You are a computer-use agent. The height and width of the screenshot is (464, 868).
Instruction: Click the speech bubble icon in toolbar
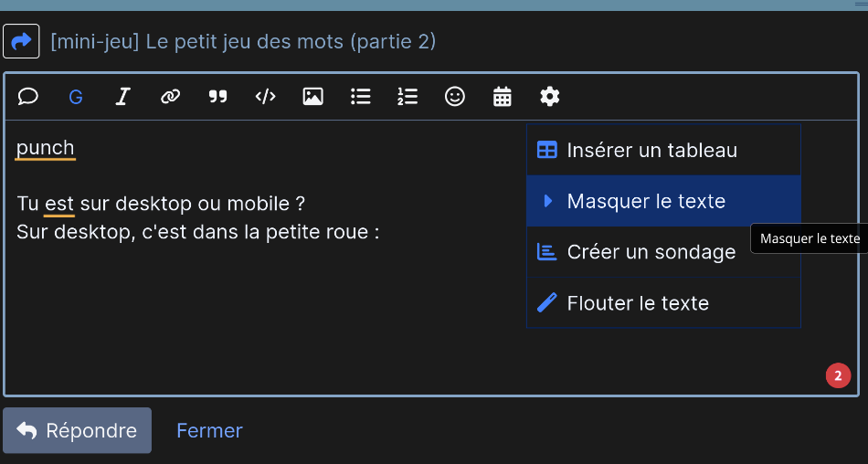coord(28,96)
